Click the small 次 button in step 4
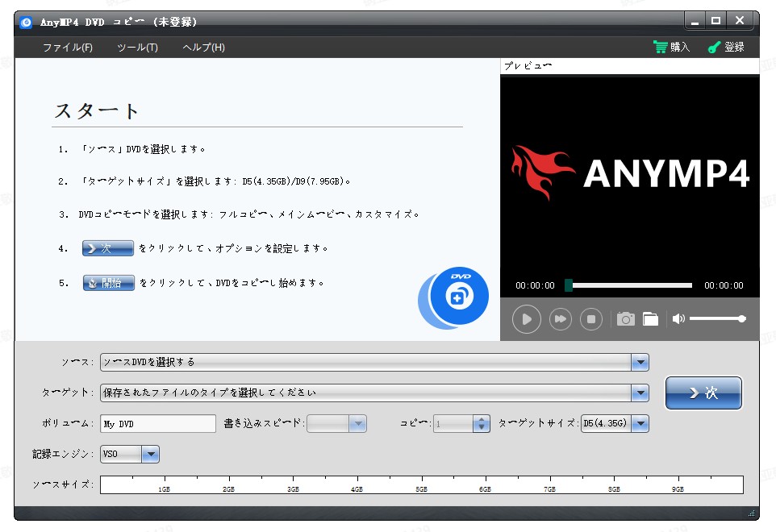The image size is (776, 532). (x=108, y=248)
